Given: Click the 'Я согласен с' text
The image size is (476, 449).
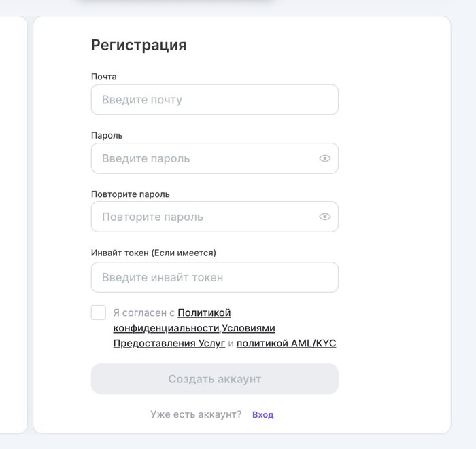Looking at the screenshot, I should tap(143, 313).
